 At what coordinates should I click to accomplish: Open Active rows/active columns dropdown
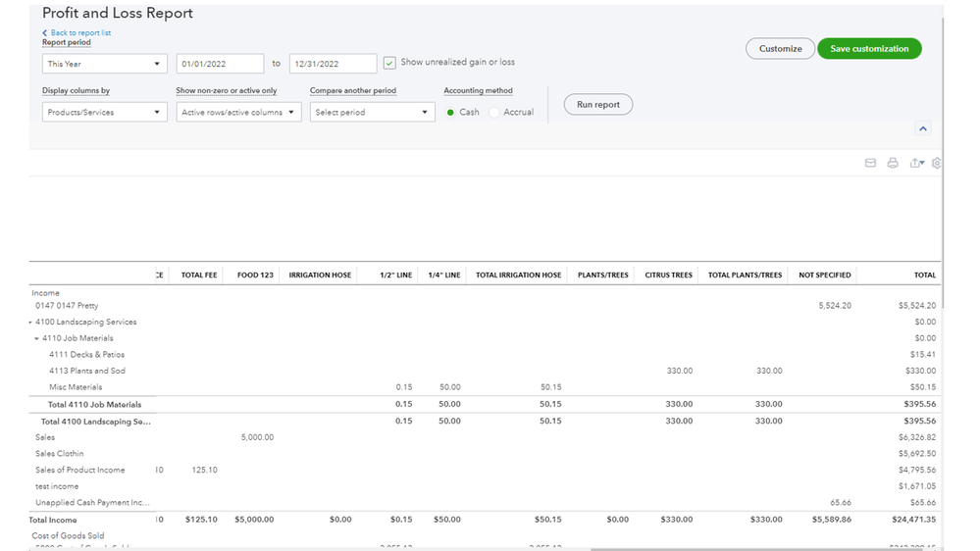coord(238,113)
